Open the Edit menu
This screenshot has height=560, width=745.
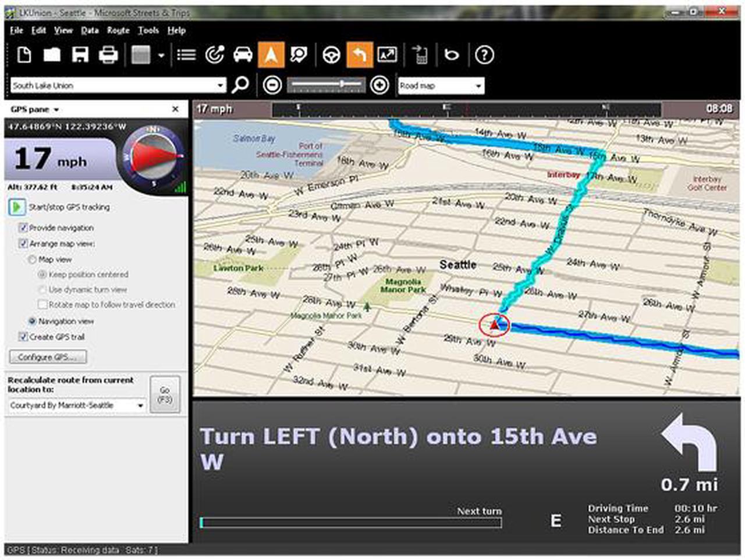coord(38,30)
